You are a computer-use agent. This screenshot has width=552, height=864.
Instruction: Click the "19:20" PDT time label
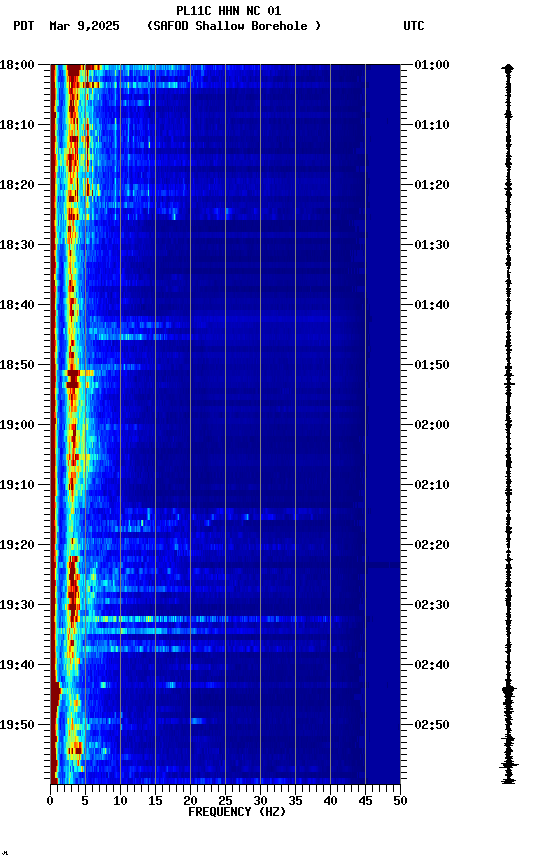[17, 545]
